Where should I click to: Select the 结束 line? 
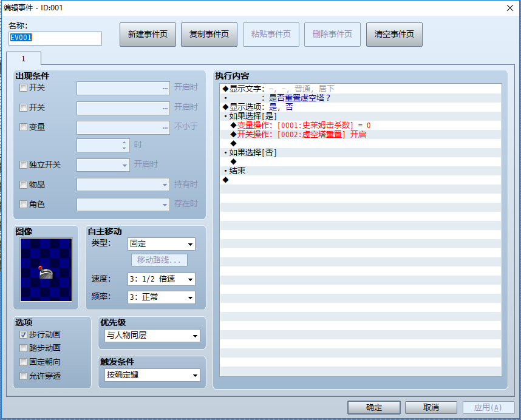[x=361, y=171]
